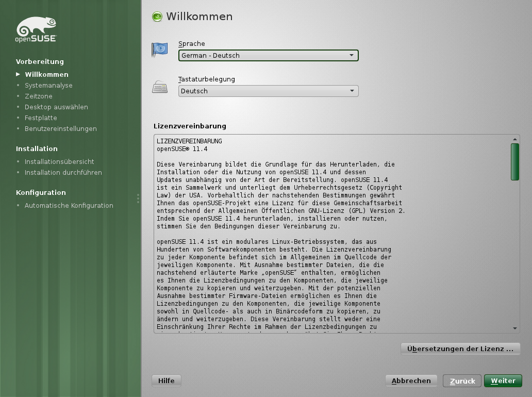This screenshot has height=397, width=532.
Task: Open the Automatische Konfiguration step
Action: click(69, 205)
